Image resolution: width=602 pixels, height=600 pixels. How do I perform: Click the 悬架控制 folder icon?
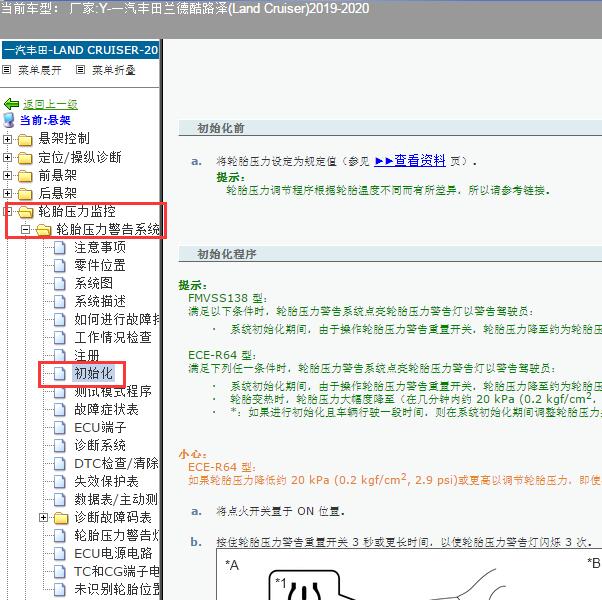point(25,140)
